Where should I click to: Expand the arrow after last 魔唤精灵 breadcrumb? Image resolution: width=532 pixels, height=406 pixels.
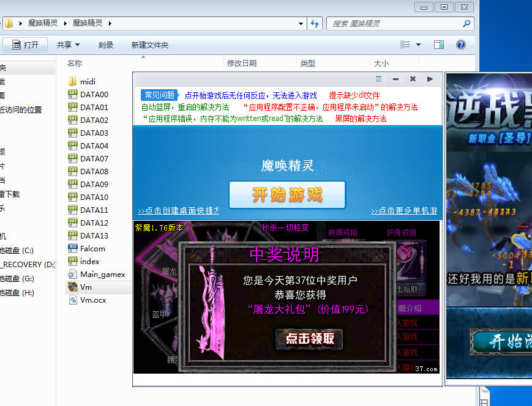[110, 23]
